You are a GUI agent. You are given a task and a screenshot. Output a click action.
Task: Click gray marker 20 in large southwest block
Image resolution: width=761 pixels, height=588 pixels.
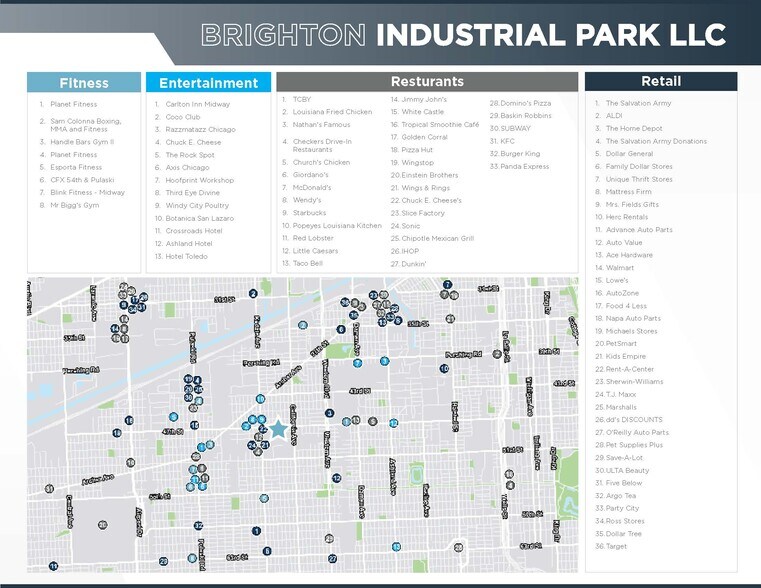click(102, 524)
